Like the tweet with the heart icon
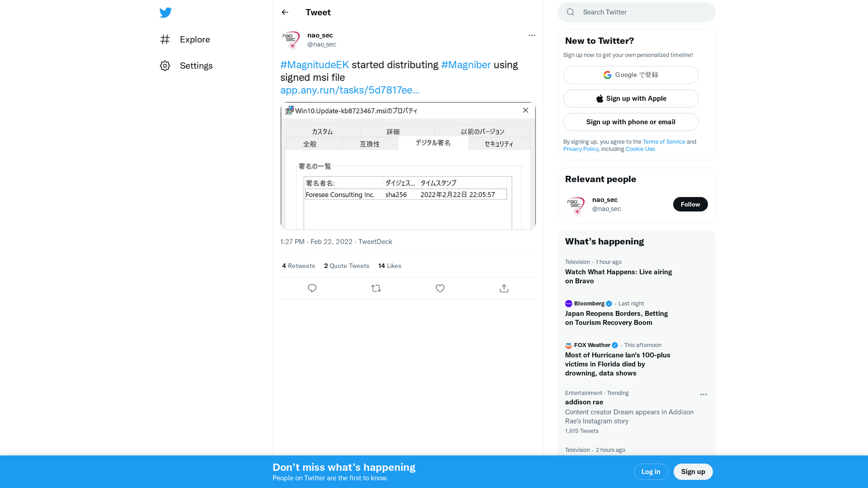 (x=440, y=288)
